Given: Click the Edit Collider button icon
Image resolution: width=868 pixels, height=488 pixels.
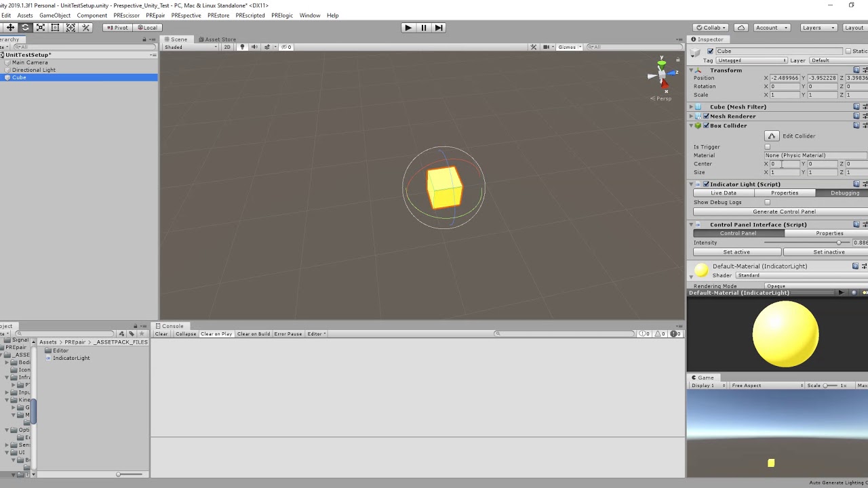Looking at the screenshot, I should (x=772, y=136).
